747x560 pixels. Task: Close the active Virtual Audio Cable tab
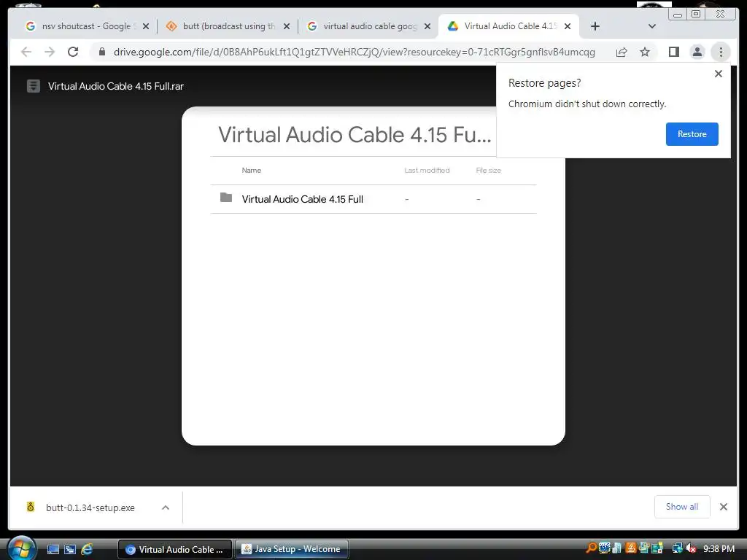568,26
